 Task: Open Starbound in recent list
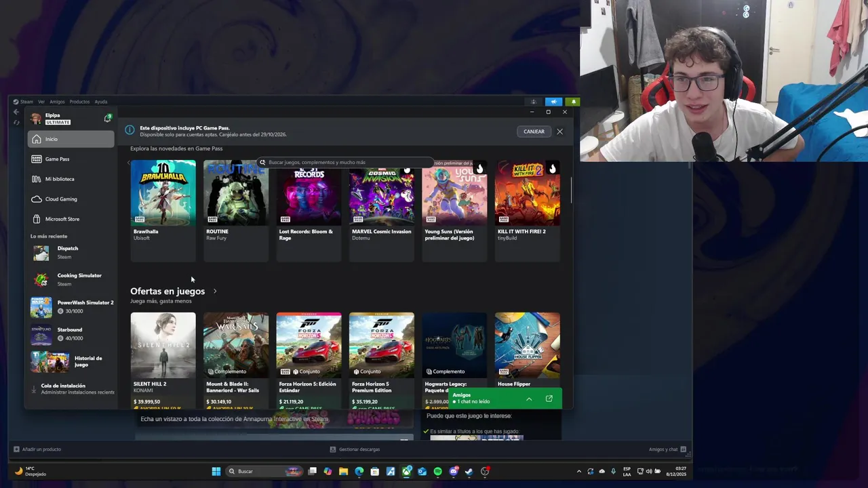tap(72, 334)
